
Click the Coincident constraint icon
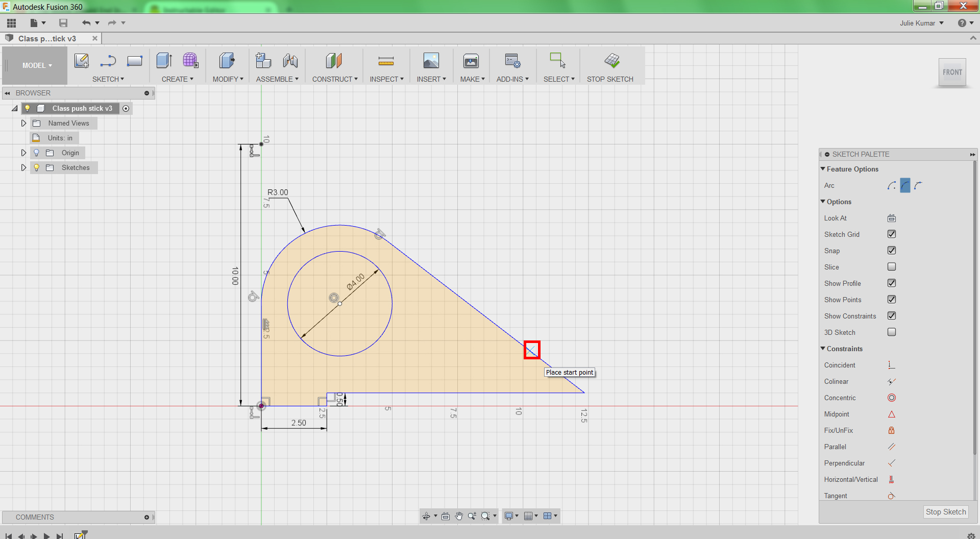[x=892, y=365]
